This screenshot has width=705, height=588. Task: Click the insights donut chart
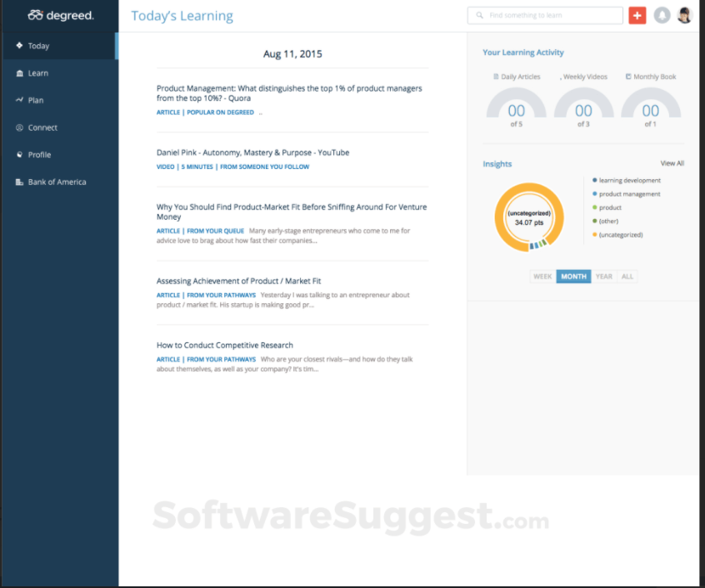tap(529, 217)
